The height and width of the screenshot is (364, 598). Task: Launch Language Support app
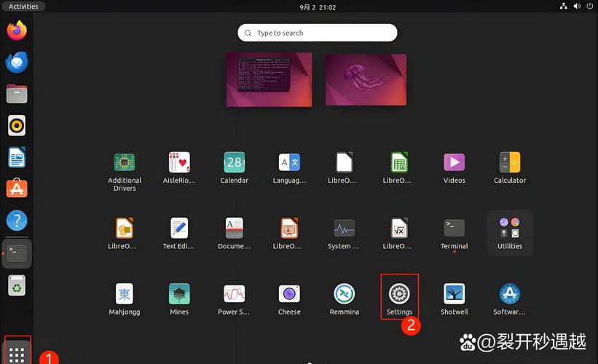pyautogui.click(x=289, y=167)
